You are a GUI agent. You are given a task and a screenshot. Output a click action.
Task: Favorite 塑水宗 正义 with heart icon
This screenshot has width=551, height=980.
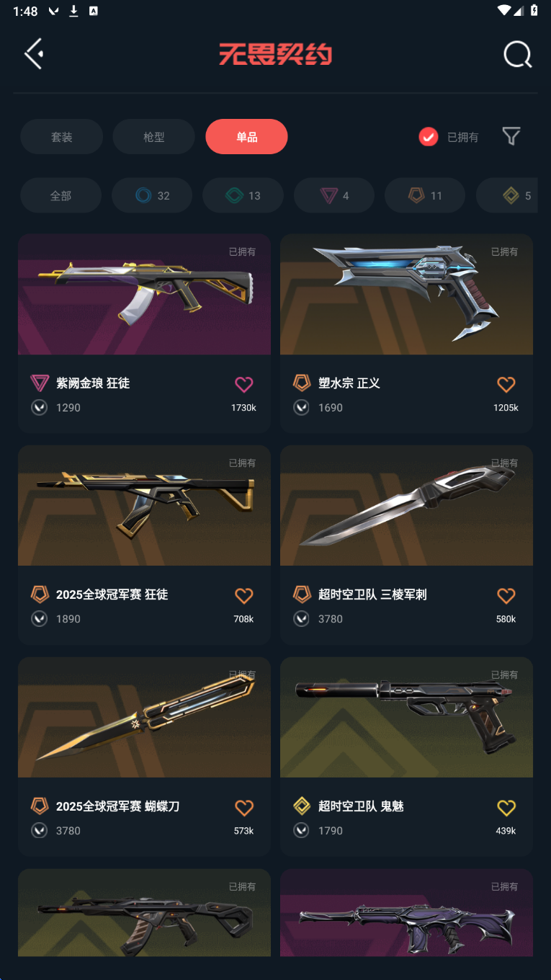pyautogui.click(x=506, y=384)
